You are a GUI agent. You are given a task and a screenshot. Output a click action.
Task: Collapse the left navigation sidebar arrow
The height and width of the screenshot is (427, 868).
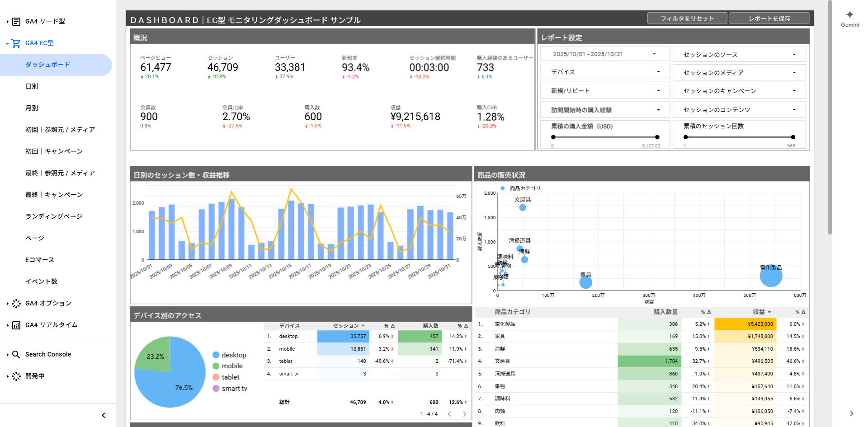click(104, 415)
